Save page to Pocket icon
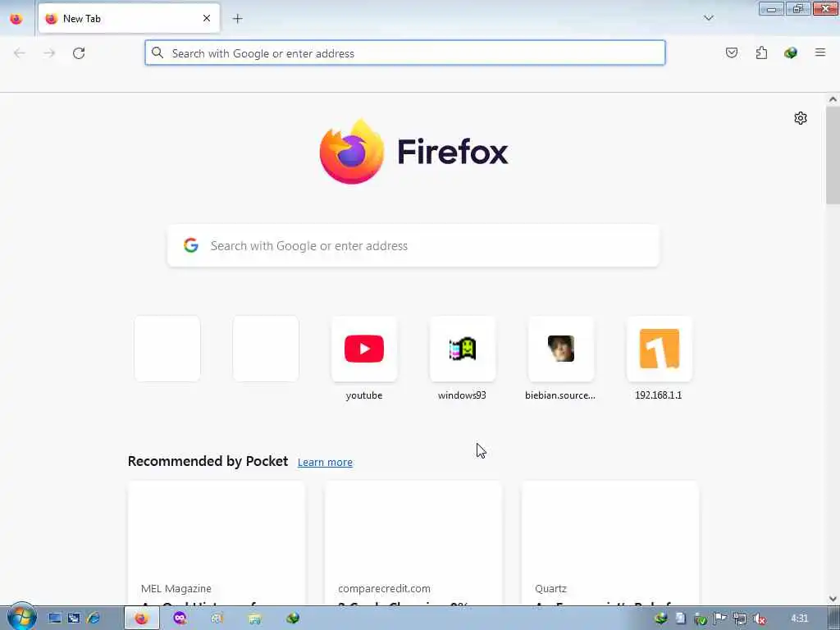 (x=731, y=52)
